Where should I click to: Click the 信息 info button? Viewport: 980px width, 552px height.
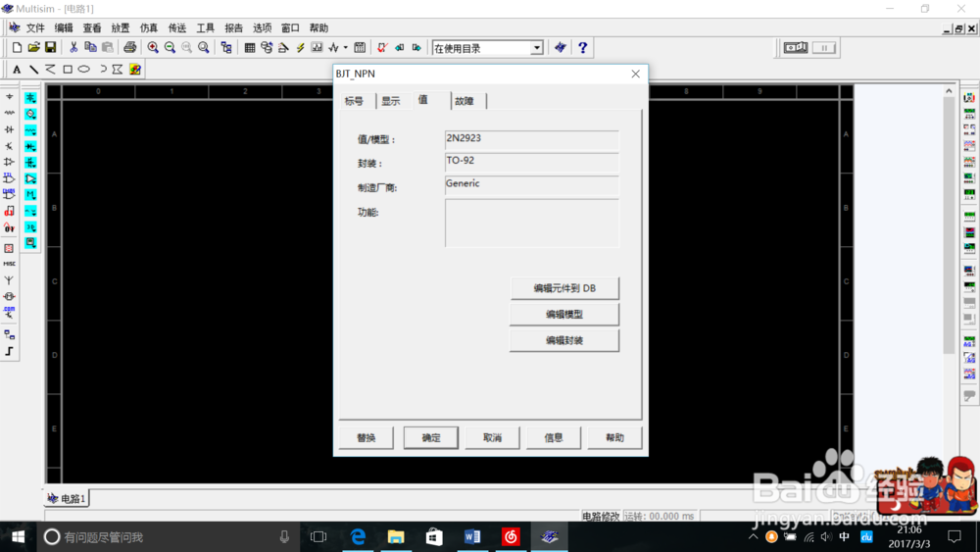pyautogui.click(x=554, y=437)
